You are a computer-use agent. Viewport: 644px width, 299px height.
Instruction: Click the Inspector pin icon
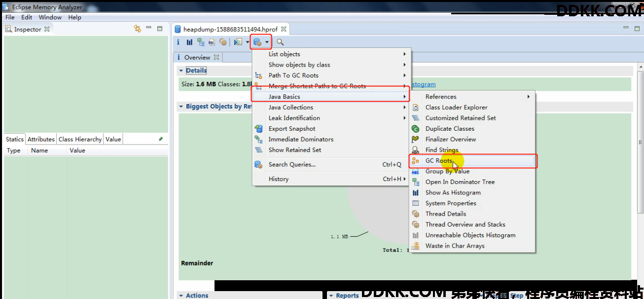click(x=161, y=139)
